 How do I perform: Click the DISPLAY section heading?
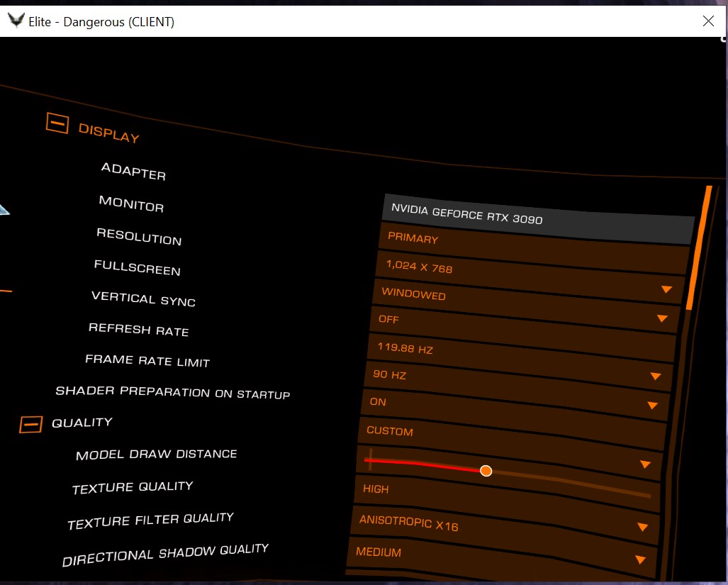(108, 133)
